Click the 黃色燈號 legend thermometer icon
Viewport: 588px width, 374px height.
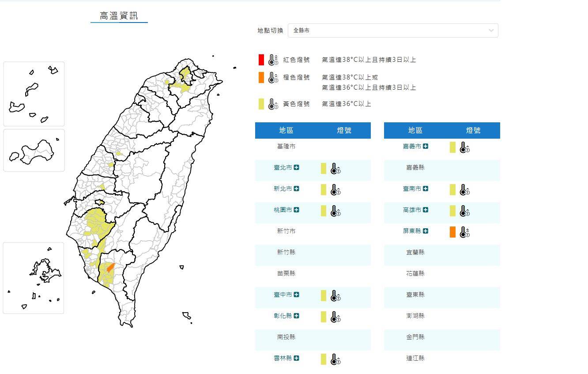[272, 104]
